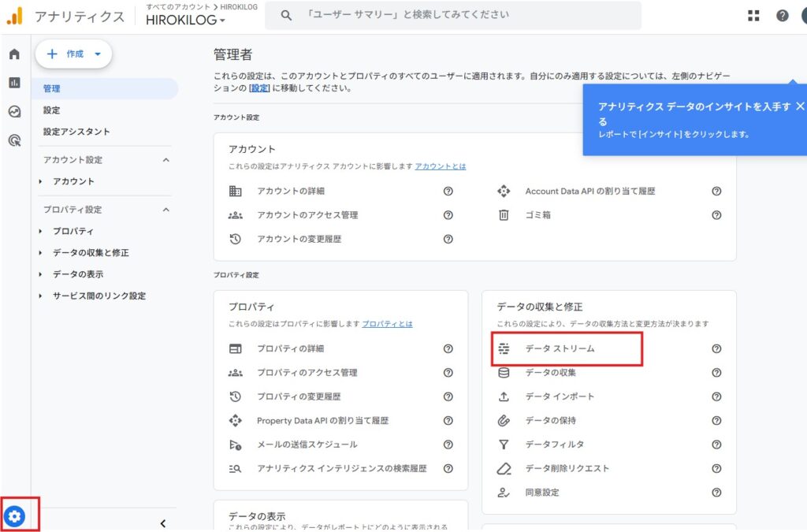This screenshot has width=807, height=532.
Task: Click the search magnifier icon
Action: (x=286, y=16)
